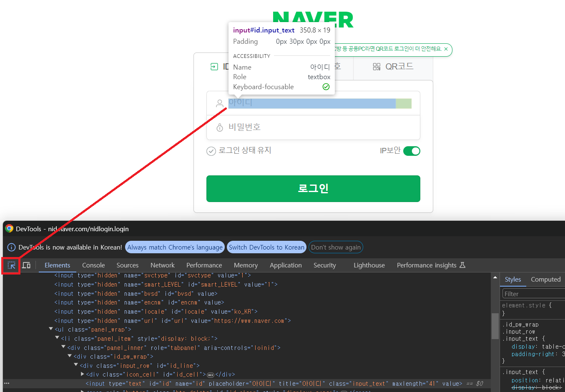Click the user icon in the ID field
This screenshot has height=392, width=565.
click(220, 103)
